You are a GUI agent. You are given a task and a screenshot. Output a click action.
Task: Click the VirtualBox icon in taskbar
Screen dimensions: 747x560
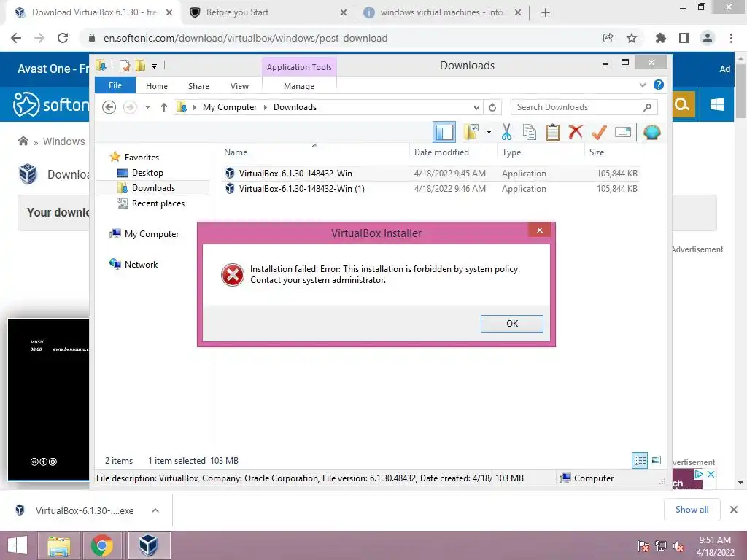tap(148, 545)
